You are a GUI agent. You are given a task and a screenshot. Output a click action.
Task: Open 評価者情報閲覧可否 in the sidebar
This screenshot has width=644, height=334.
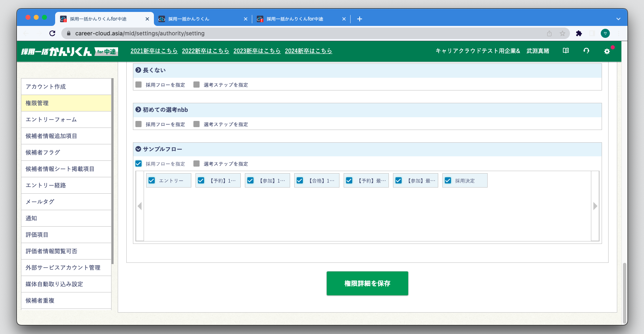point(66,251)
